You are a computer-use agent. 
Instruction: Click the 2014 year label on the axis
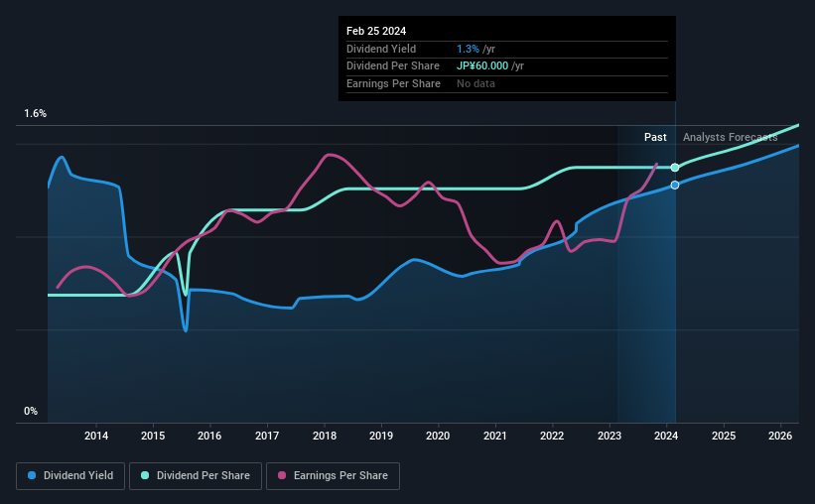tap(96, 437)
